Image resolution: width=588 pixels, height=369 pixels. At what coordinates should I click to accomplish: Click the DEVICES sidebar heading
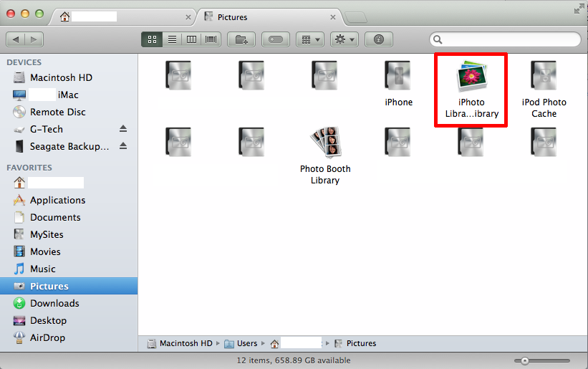tap(24, 62)
